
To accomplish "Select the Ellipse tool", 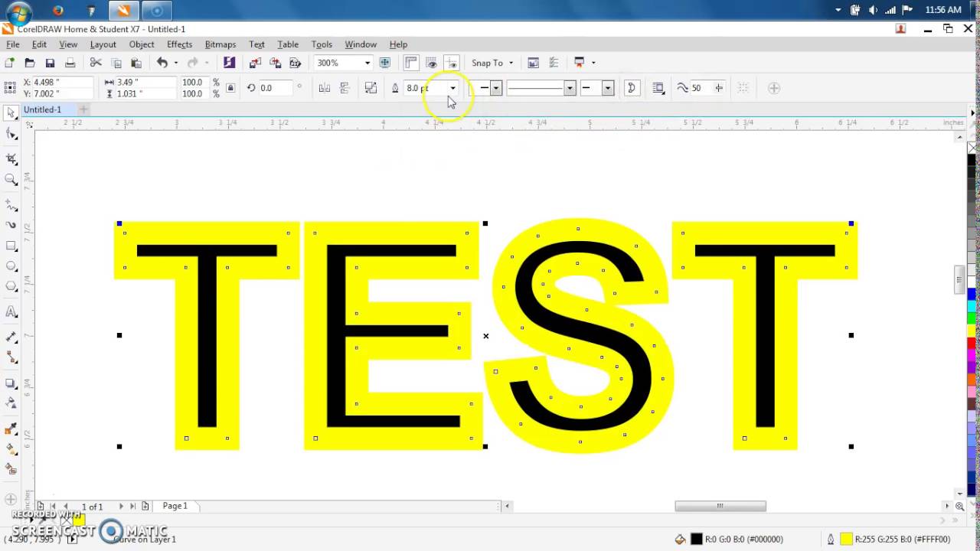I will click(x=11, y=266).
